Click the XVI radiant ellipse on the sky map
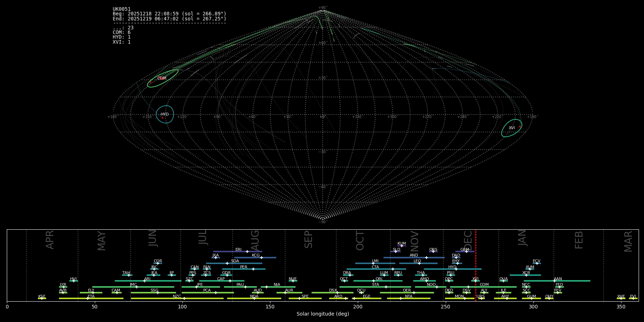Image resolution: width=644 pixels, height=322 pixels. 512,128
